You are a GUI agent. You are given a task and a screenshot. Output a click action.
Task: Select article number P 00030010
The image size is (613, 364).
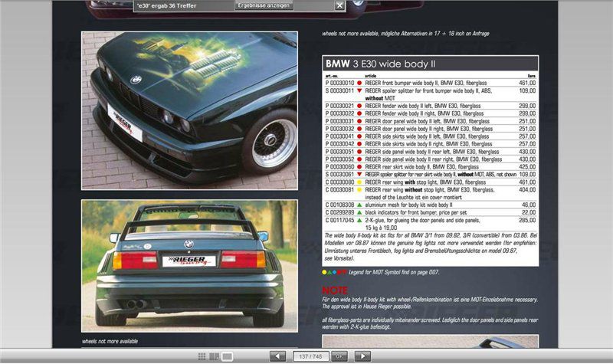(339, 83)
